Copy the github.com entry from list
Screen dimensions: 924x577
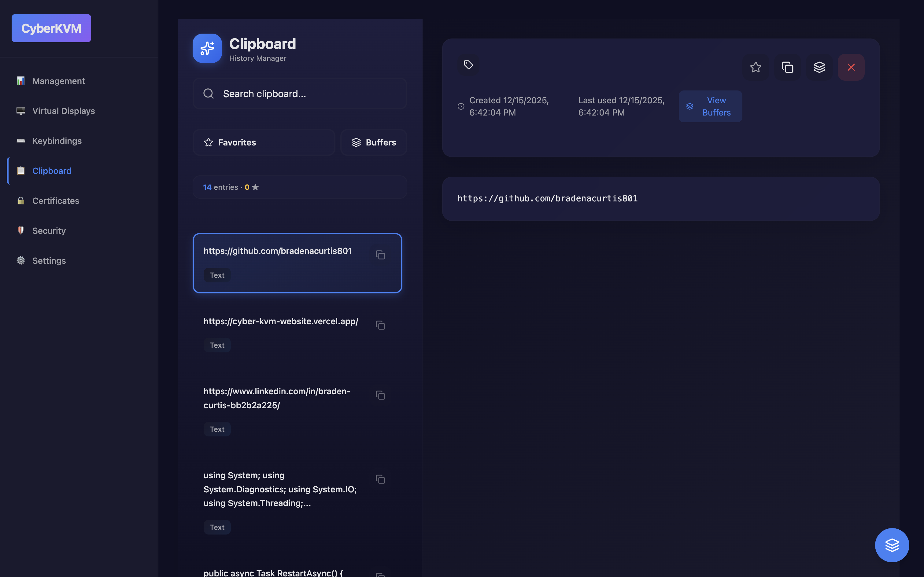(380, 255)
